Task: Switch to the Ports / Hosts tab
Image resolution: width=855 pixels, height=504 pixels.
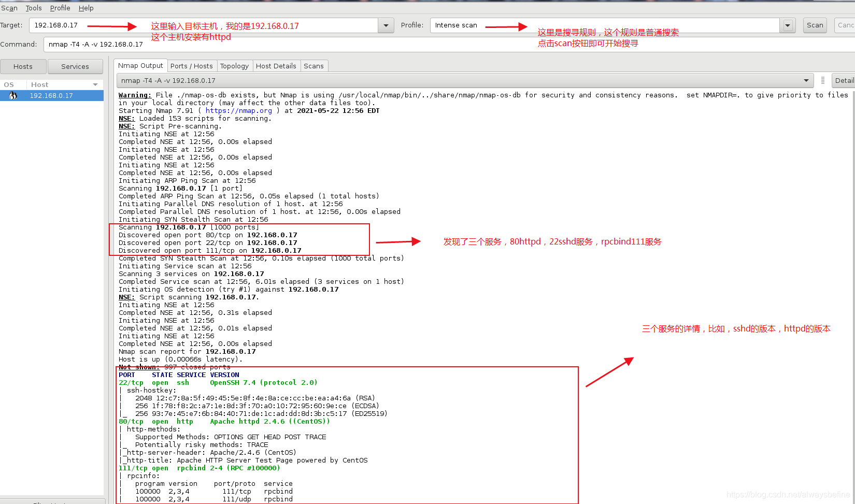Action: [192, 66]
